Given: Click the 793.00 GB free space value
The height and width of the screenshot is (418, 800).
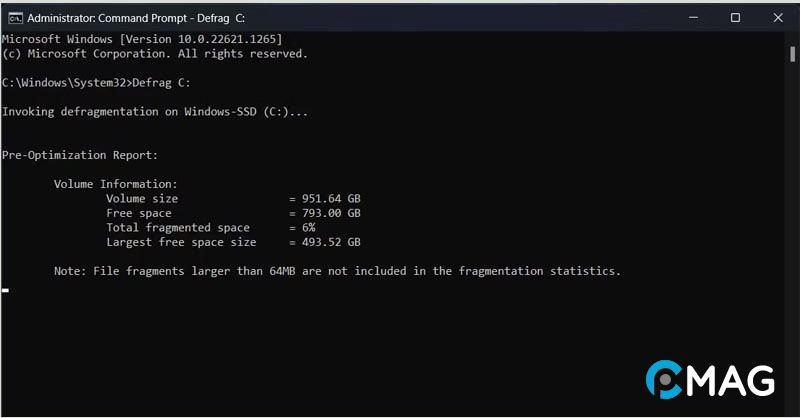Looking at the screenshot, I should pos(331,213).
